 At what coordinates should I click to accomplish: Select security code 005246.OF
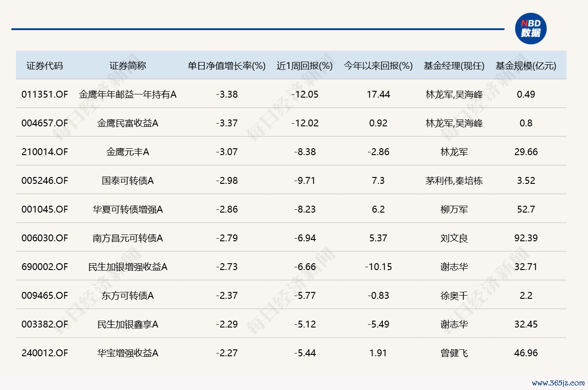coord(45,181)
